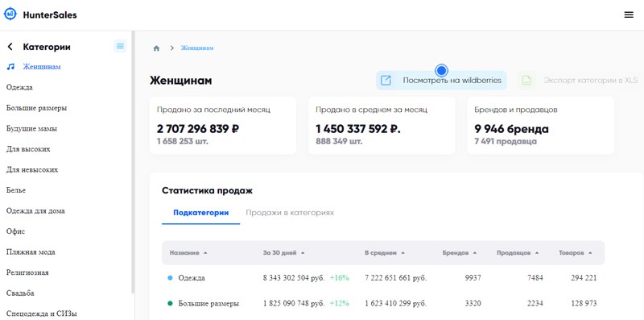Click the Одежда name in the table
The height and width of the screenshot is (320, 644).
[192, 278]
